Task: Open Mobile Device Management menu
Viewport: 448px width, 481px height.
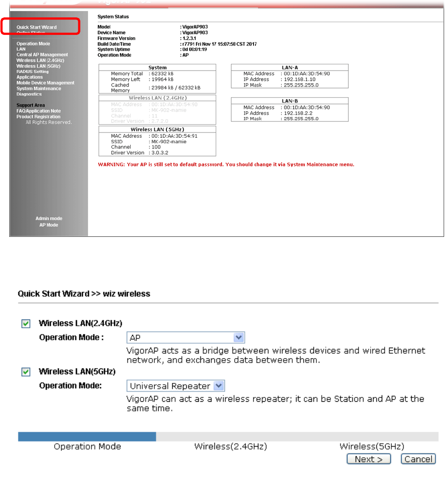Action: 45,83
